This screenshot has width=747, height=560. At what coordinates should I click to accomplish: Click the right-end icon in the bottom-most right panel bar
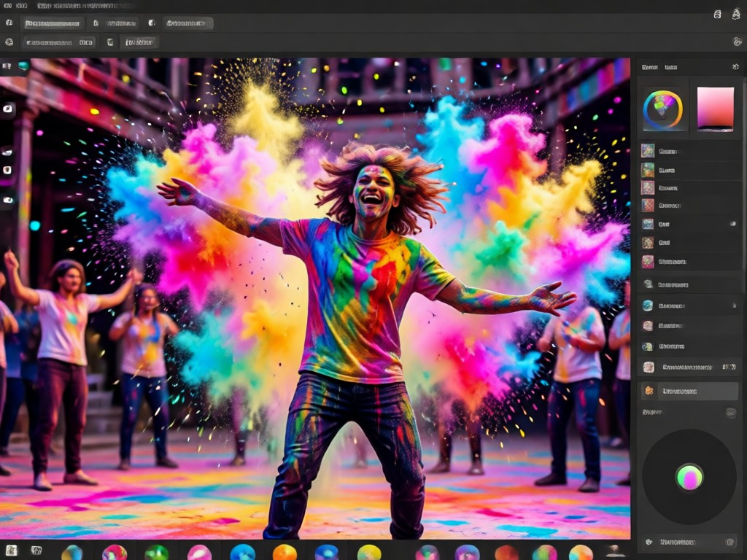729,542
